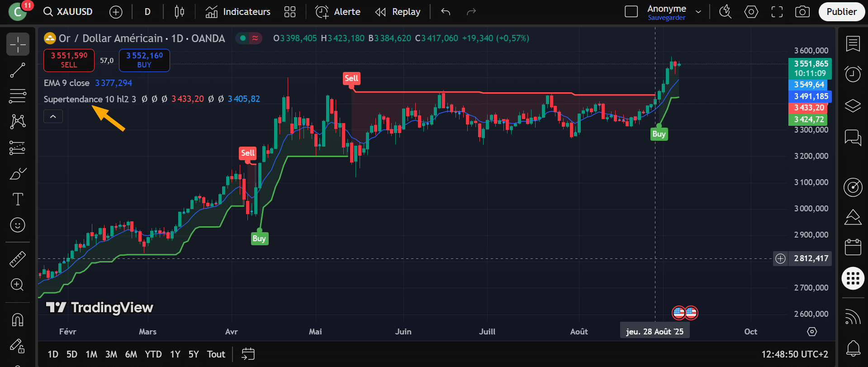Open the candlestick chart style selector
Image resolution: width=868 pixels, height=367 pixels.
179,12
